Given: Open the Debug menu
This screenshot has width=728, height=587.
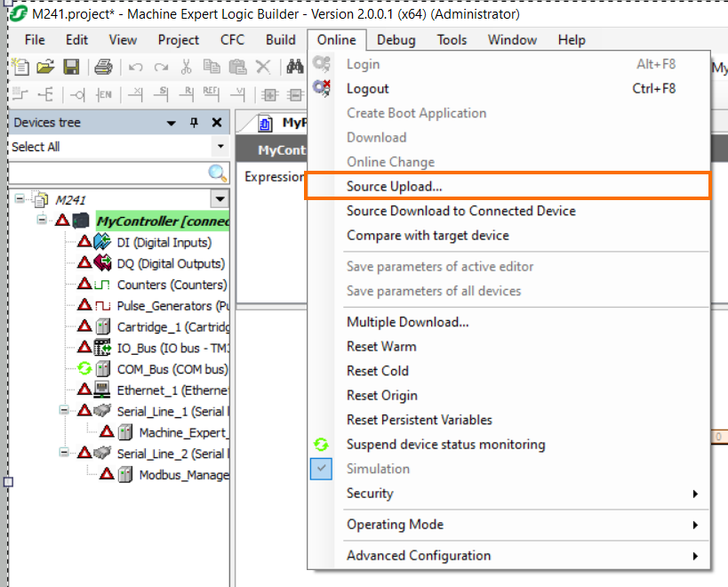Looking at the screenshot, I should coord(396,39).
